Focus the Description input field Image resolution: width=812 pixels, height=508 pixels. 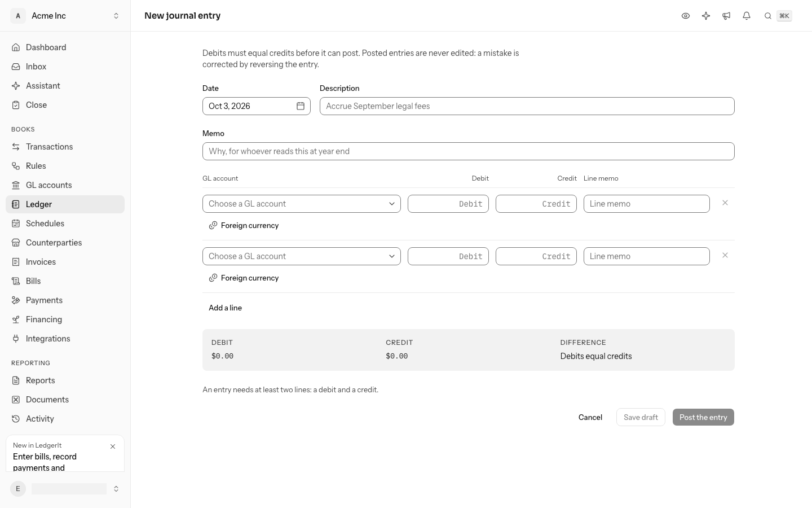click(527, 106)
